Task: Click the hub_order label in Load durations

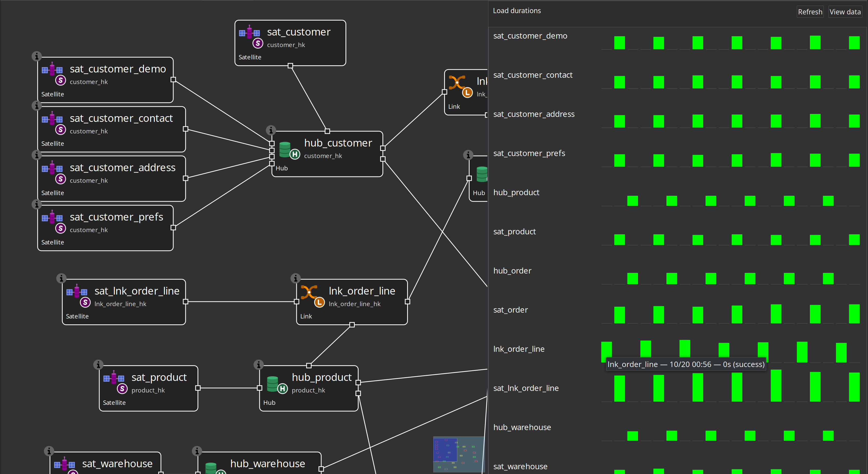Action: (512, 271)
